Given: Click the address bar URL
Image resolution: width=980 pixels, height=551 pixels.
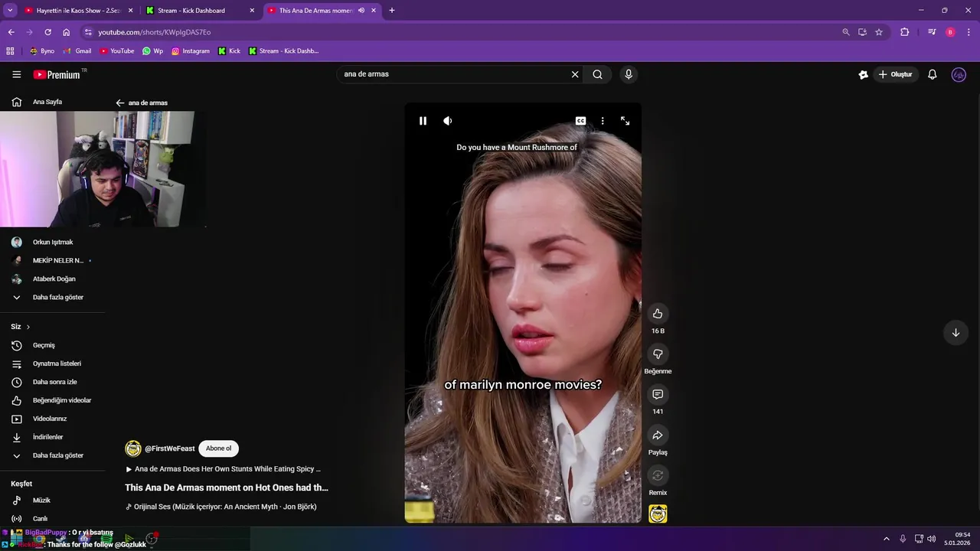Looking at the screenshot, I should pyautogui.click(x=154, y=32).
